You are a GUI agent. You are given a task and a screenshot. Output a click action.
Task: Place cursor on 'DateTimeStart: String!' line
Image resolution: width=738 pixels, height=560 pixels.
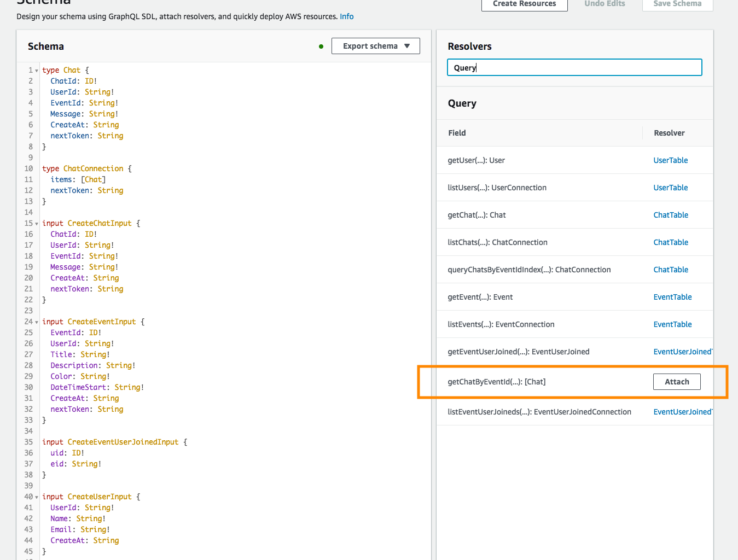tap(97, 387)
